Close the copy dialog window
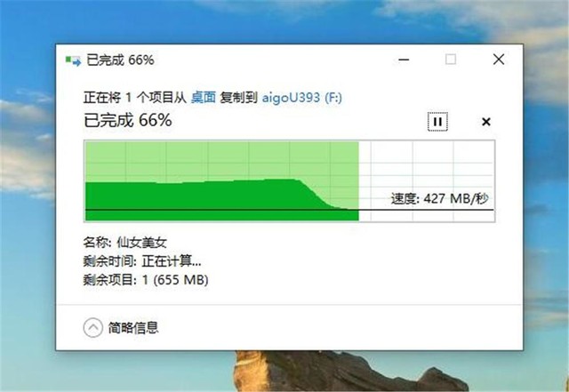 tap(499, 60)
